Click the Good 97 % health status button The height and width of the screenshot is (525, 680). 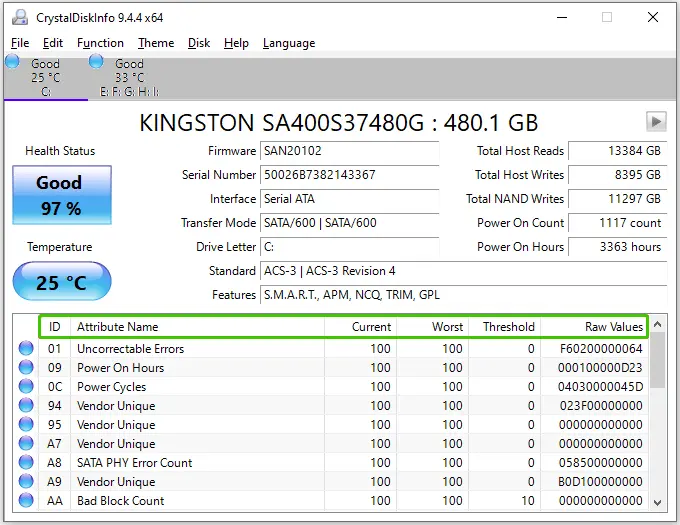pyautogui.click(x=62, y=195)
